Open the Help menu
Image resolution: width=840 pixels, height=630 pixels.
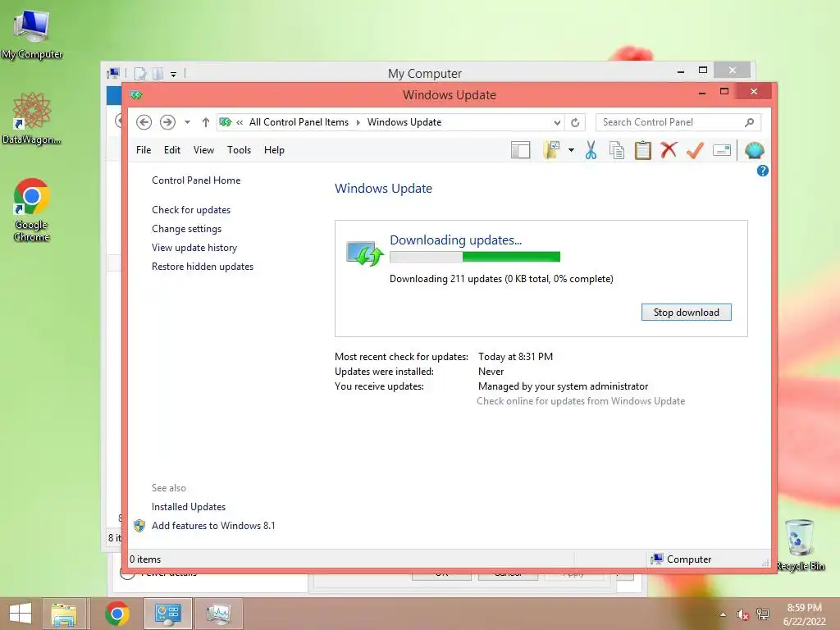274,150
